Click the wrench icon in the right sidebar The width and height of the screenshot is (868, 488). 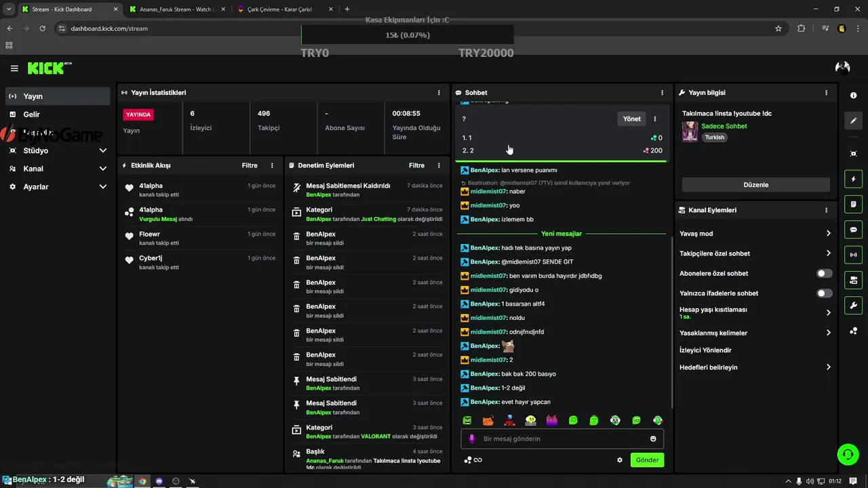coord(853,305)
